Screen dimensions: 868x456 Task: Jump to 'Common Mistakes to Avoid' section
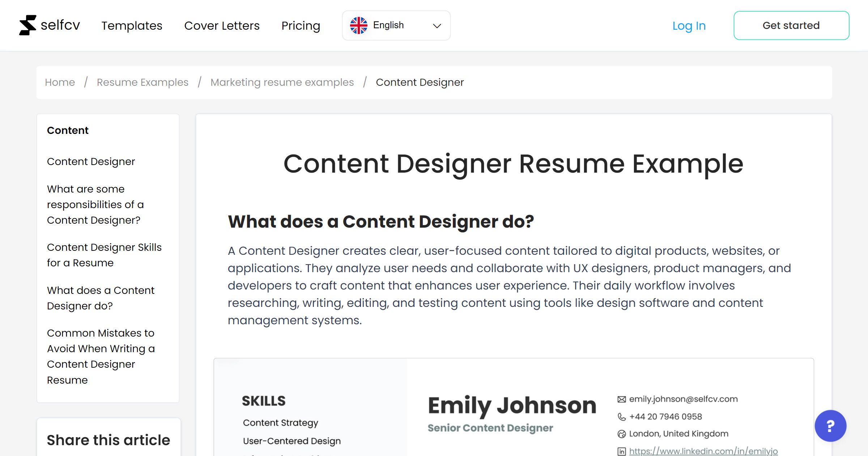(101, 356)
